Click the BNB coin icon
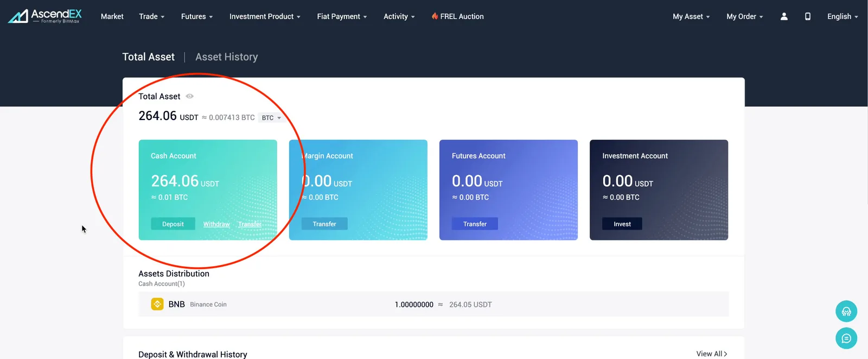This screenshot has width=868, height=359. (x=157, y=304)
